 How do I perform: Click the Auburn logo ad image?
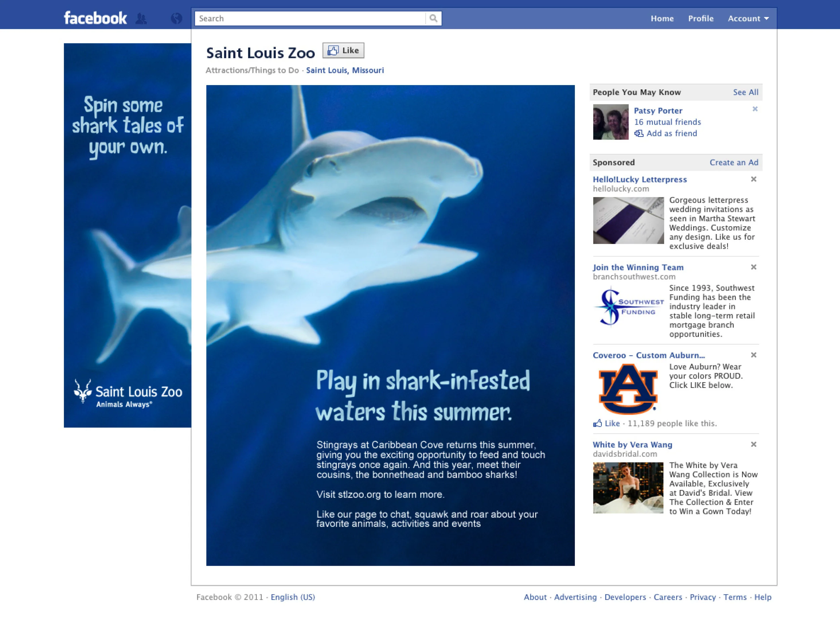628,388
